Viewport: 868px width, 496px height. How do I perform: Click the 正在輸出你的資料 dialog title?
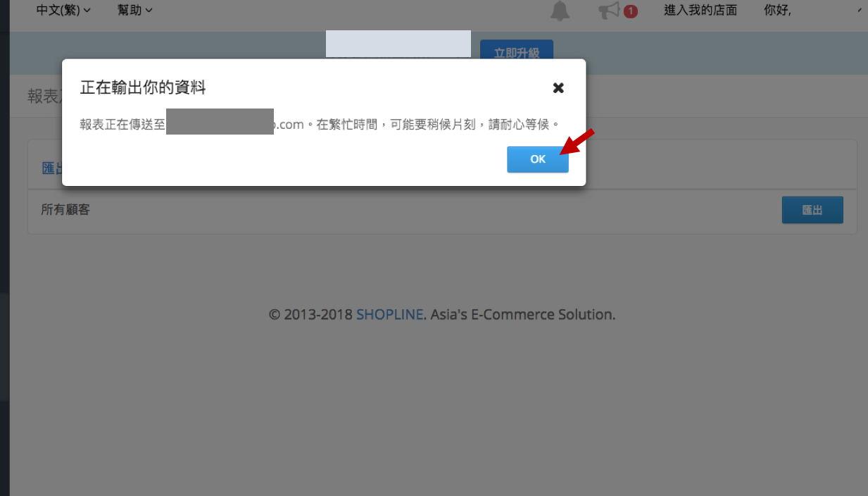pos(143,87)
